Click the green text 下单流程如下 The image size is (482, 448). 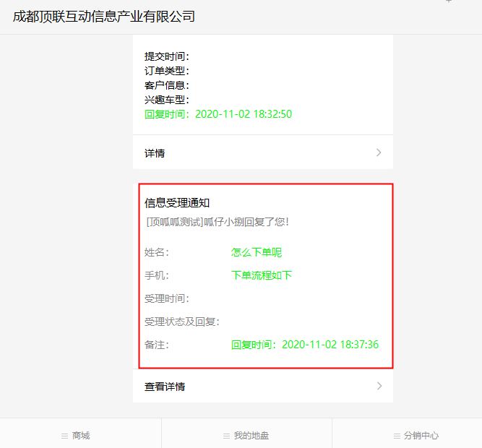click(262, 275)
